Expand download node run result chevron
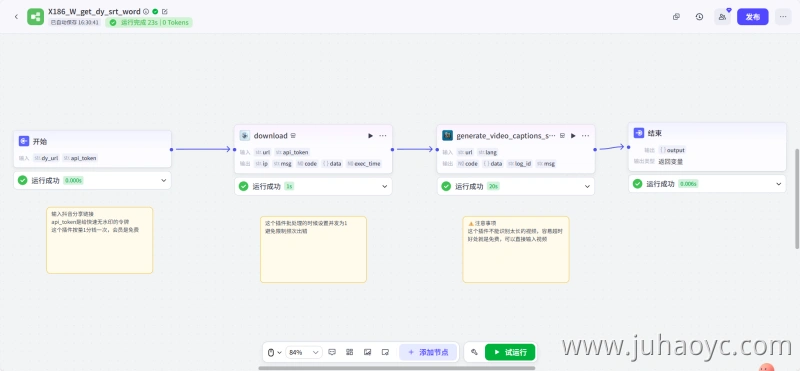 pyautogui.click(x=385, y=186)
